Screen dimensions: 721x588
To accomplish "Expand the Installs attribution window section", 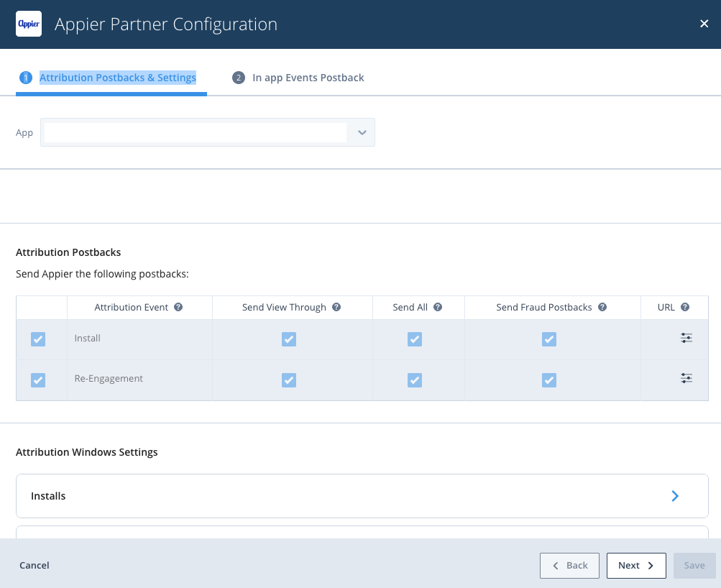I will click(362, 496).
